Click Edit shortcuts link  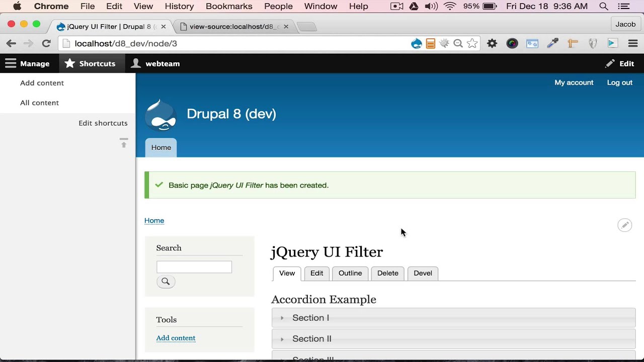[x=103, y=123]
